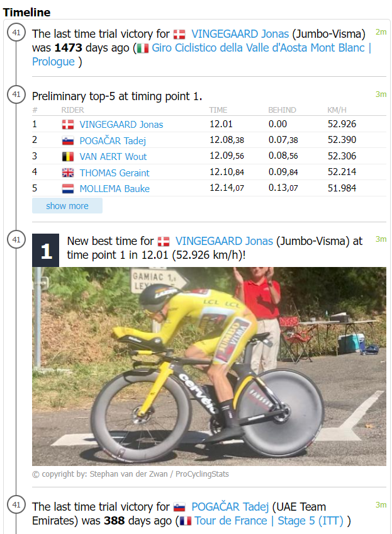This screenshot has height=534, width=392.
Task: Open THOMAS Geraint rider profile
Action: tap(115, 173)
